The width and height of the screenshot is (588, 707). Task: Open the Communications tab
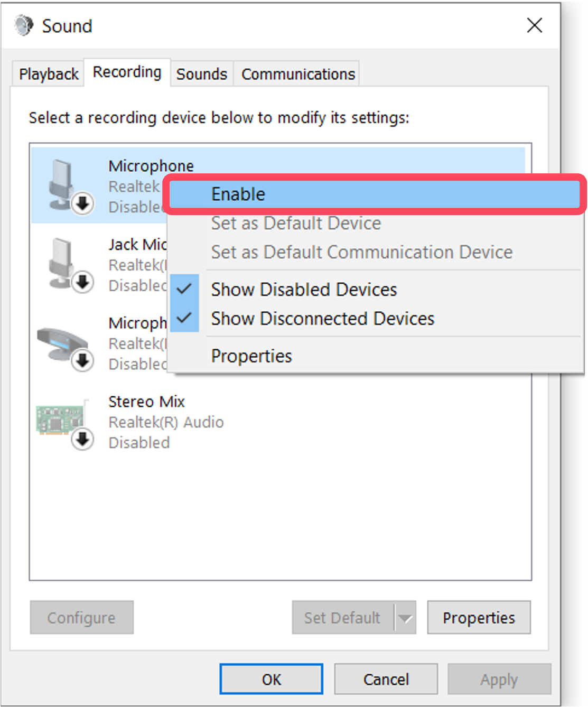pyautogui.click(x=298, y=74)
